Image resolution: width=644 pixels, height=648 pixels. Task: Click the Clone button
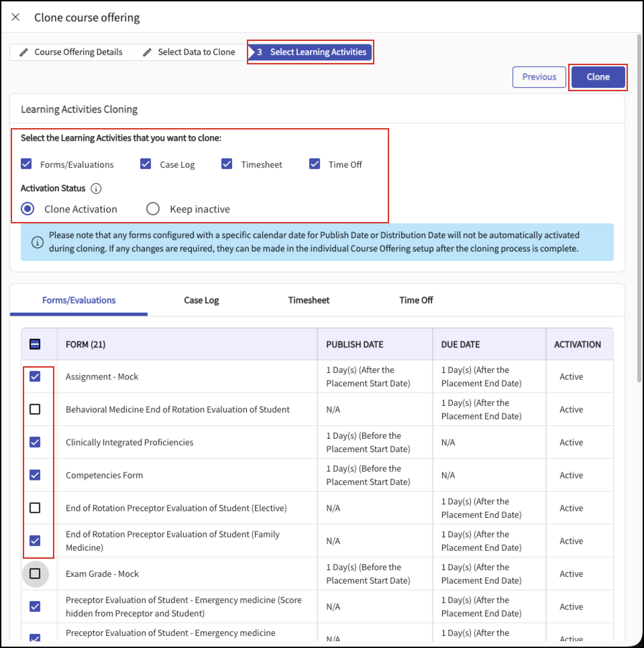[x=598, y=77]
